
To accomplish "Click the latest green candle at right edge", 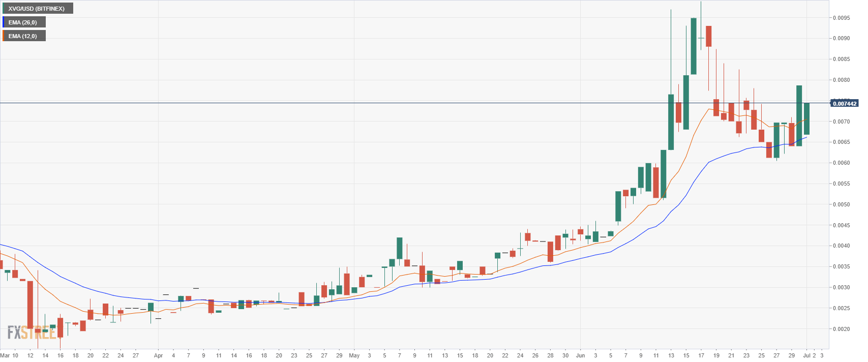I will [806, 118].
